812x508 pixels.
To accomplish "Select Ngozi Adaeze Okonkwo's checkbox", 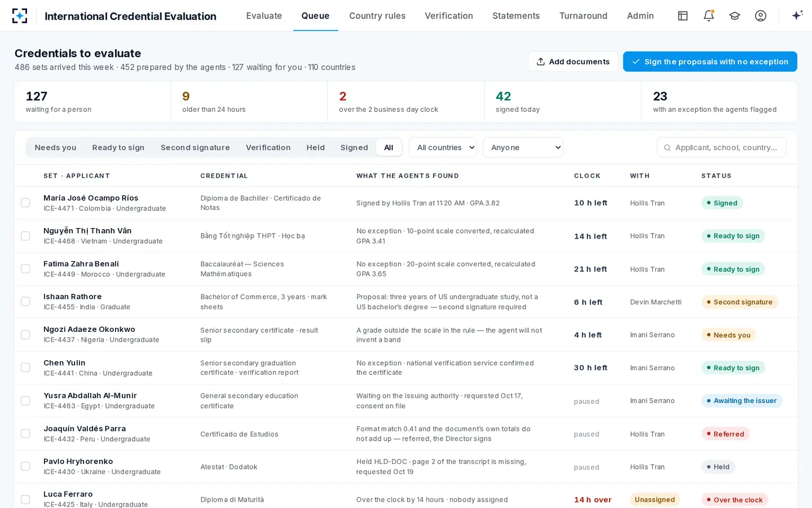I will [x=25, y=335].
